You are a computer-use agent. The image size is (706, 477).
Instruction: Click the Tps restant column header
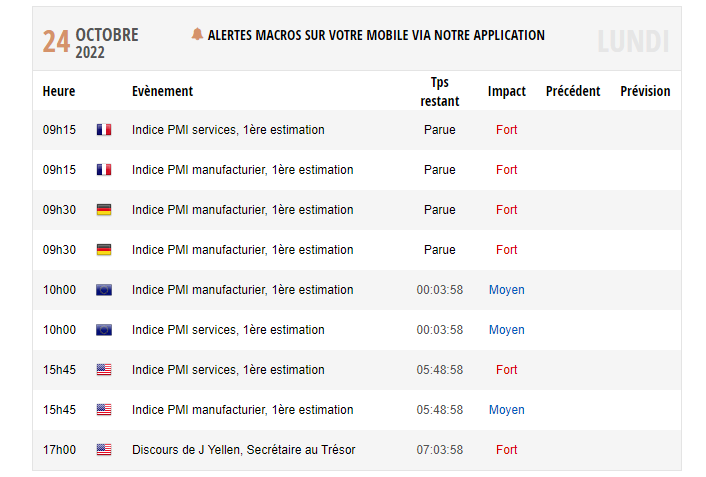(440, 91)
